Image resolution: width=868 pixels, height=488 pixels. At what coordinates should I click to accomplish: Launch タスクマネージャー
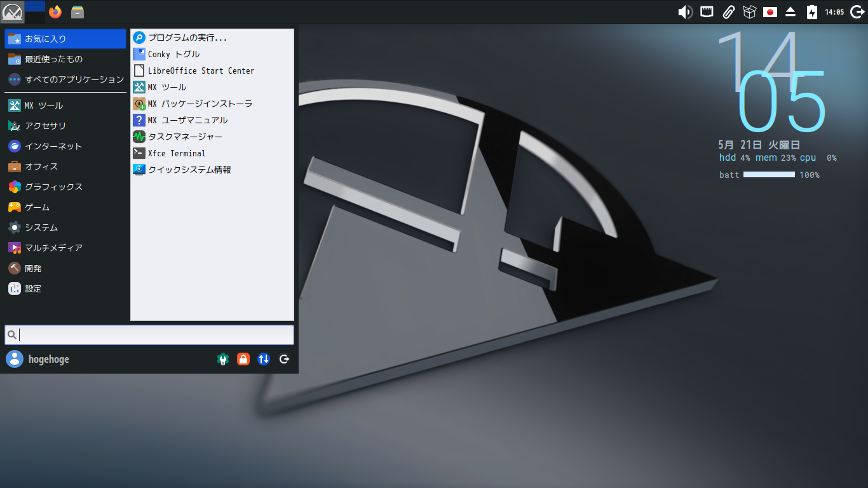tap(212, 137)
